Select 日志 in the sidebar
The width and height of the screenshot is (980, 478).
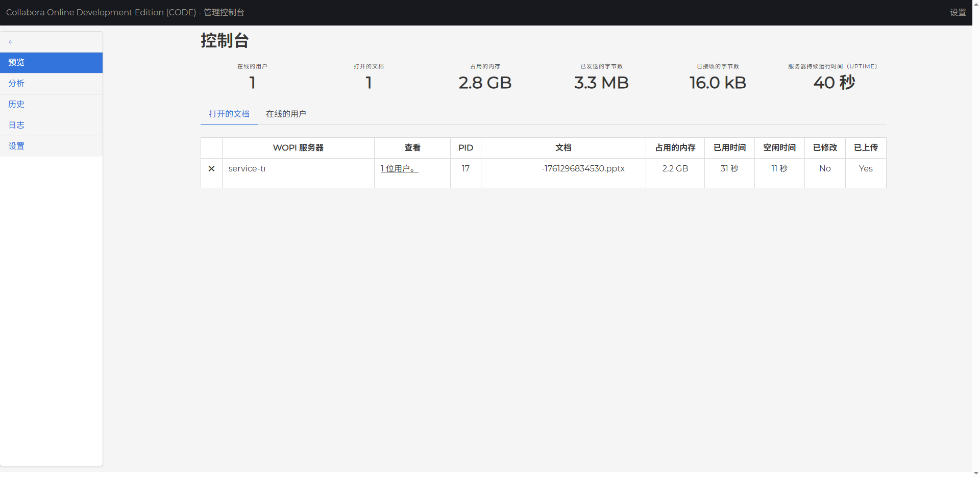coord(51,125)
